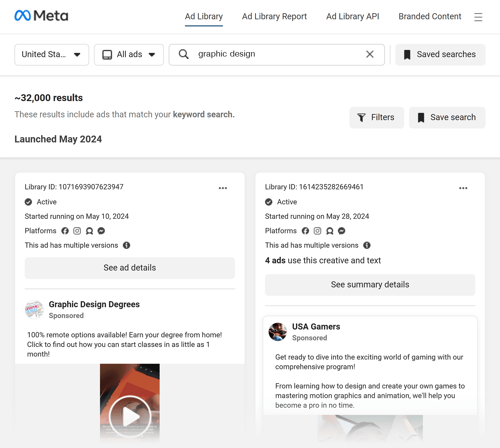Viewport: 500px width, 448px height.
Task: Open the Saved searches bookmark
Action: pyautogui.click(x=440, y=54)
